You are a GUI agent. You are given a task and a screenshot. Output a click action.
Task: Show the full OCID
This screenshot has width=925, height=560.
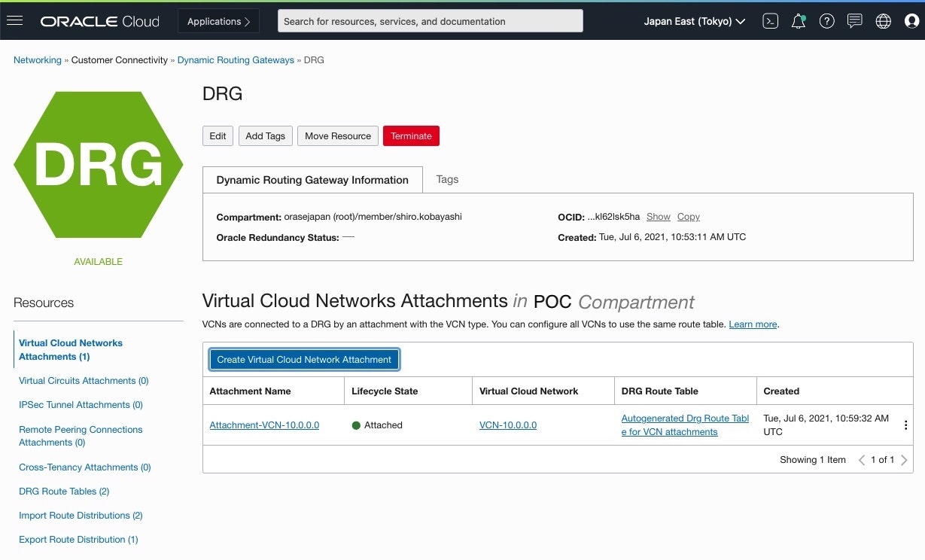658,217
